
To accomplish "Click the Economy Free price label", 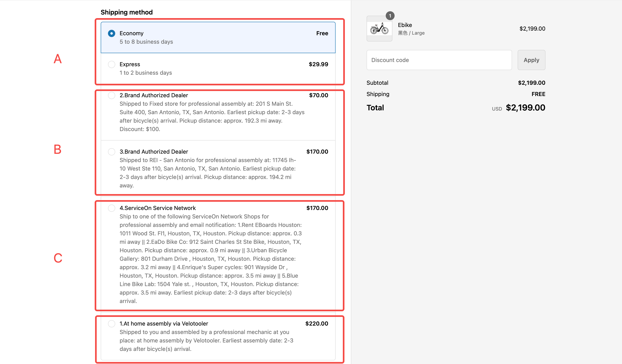I will [x=322, y=33].
